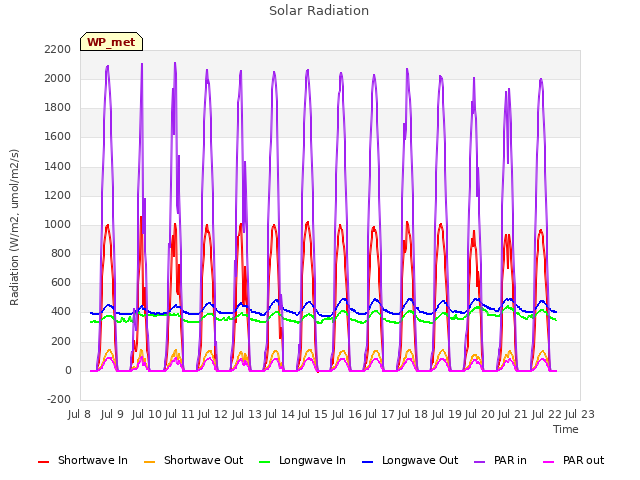This screenshot has width=640, height=480.
Task: Click the x-axis Time label
Action: 566,429
